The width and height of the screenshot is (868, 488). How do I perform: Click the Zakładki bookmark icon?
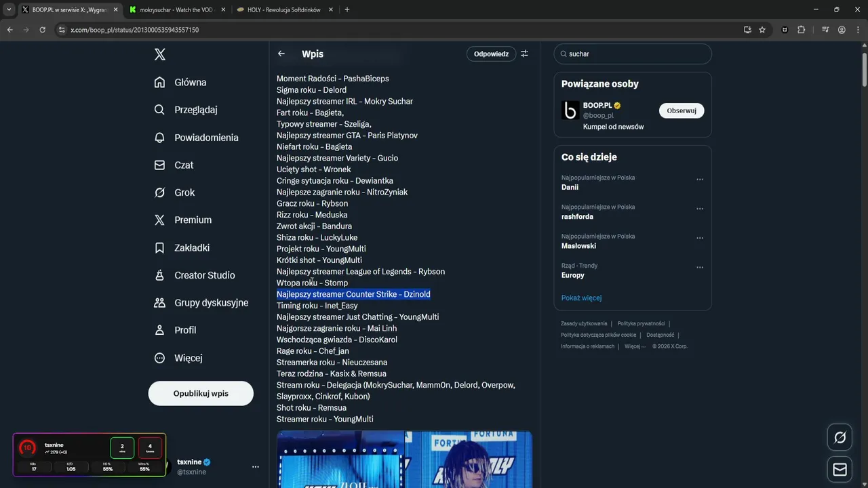tap(160, 247)
